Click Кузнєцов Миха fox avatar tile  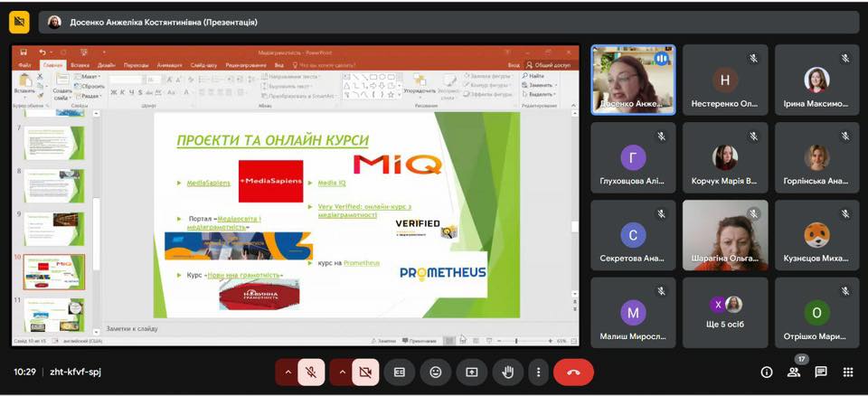(817, 235)
